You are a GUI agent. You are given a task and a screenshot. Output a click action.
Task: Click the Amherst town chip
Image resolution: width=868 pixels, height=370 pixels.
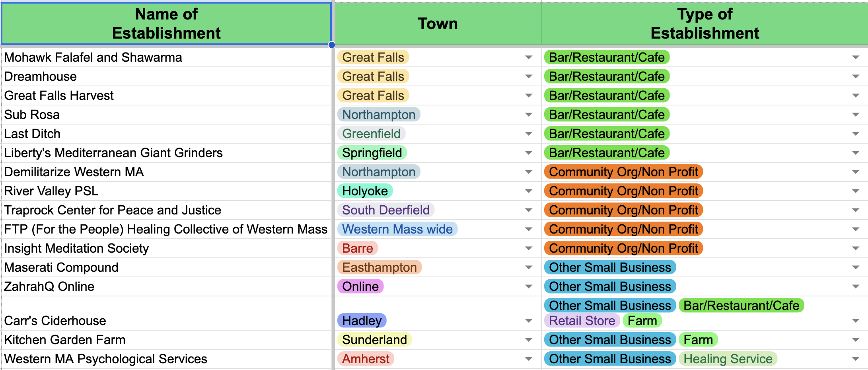366,359
